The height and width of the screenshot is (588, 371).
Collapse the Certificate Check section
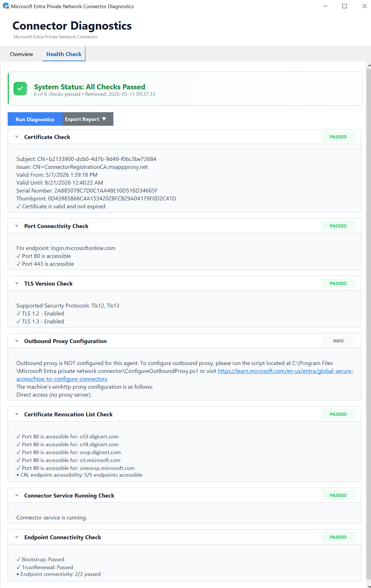(x=17, y=137)
